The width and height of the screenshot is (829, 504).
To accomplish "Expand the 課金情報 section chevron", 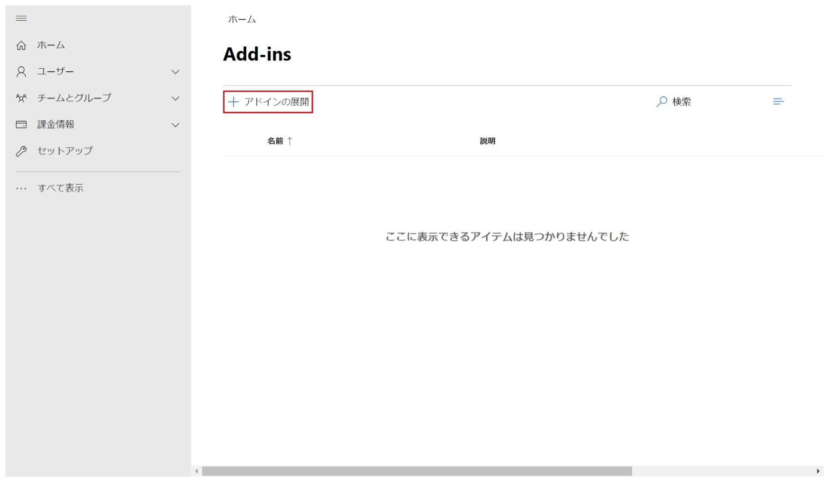I will click(175, 125).
